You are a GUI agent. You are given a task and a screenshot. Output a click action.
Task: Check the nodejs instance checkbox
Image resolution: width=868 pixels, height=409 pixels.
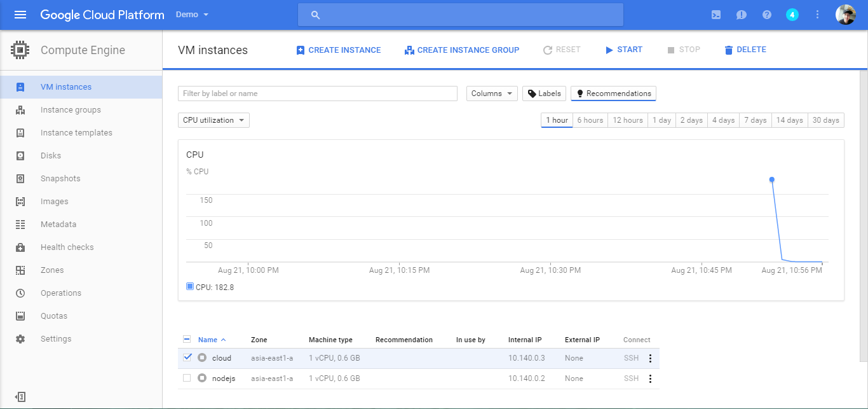point(187,378)
